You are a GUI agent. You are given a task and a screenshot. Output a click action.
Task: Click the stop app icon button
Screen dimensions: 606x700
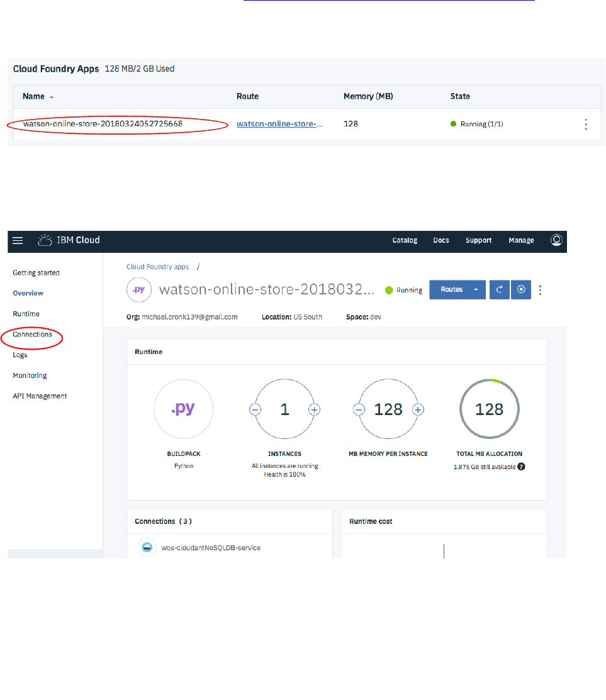[520, 290]
